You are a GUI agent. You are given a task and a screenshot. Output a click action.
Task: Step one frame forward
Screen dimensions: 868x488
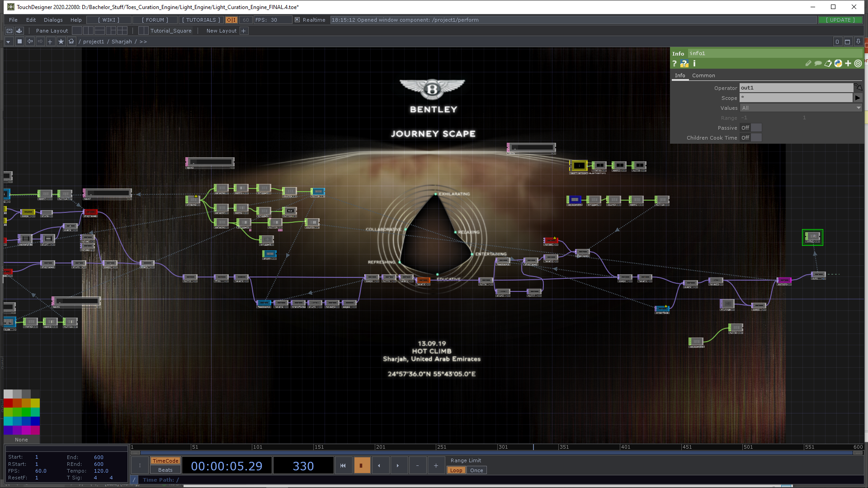click(398, 465)
